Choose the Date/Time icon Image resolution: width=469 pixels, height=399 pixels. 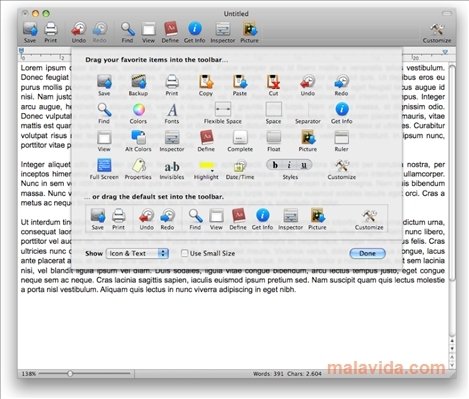[x=240, y=166]
